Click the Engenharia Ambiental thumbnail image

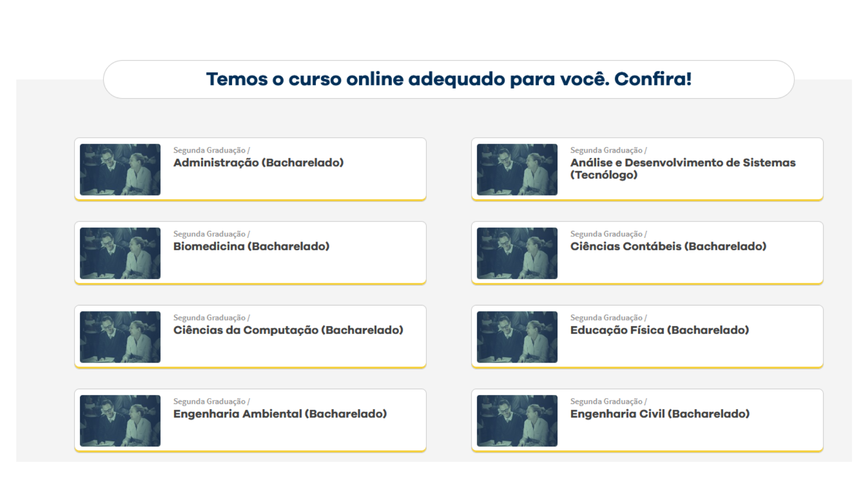click(120, 421)
